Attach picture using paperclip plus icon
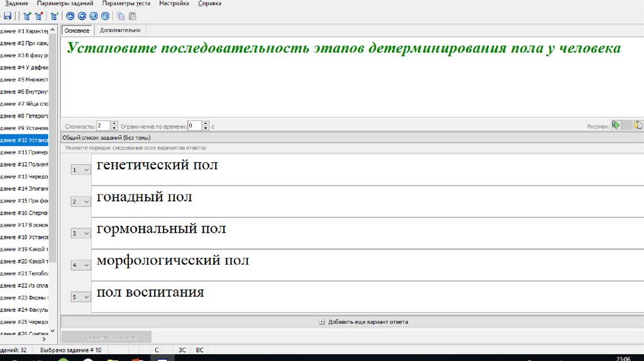This screenshot has height=361, width=644. point(616,125)
